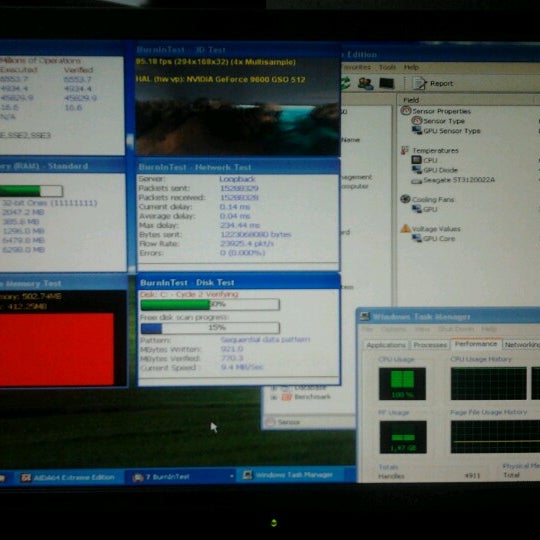Screen dimensions: 540x540
Task: Click the AIDA64 users toolbar icon
Action: 365,83
